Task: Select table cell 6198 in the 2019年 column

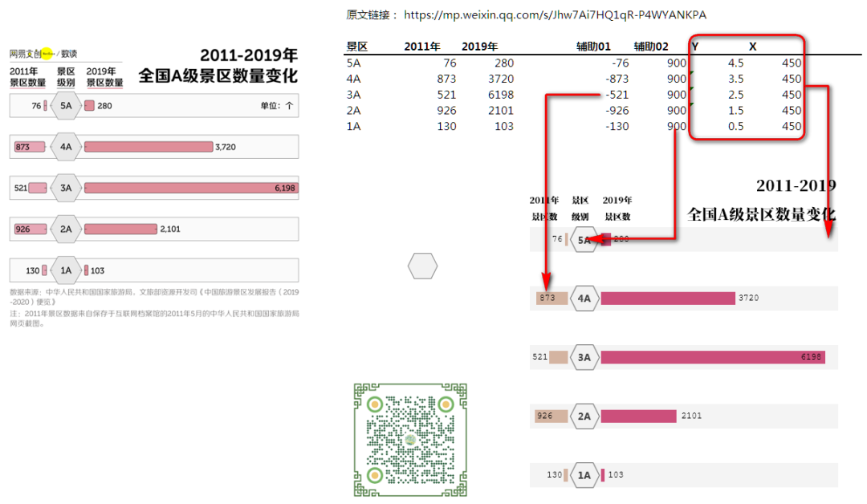Action: (500, 95)
